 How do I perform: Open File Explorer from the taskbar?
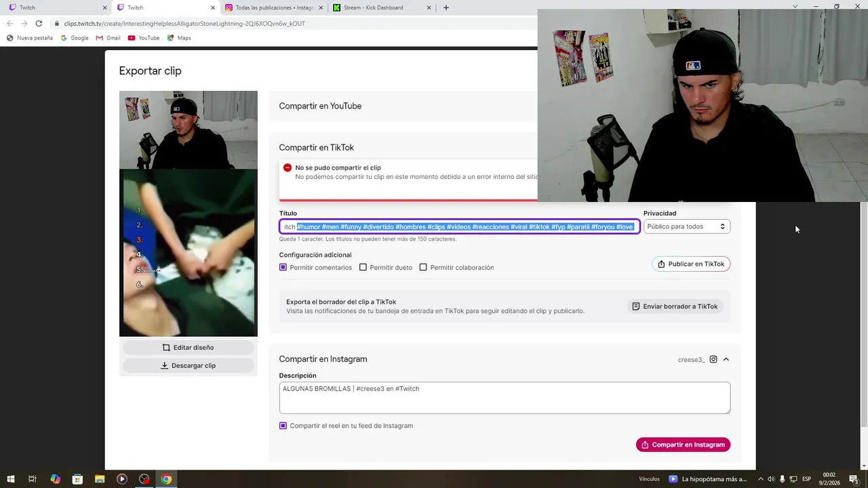pos(100,479)
